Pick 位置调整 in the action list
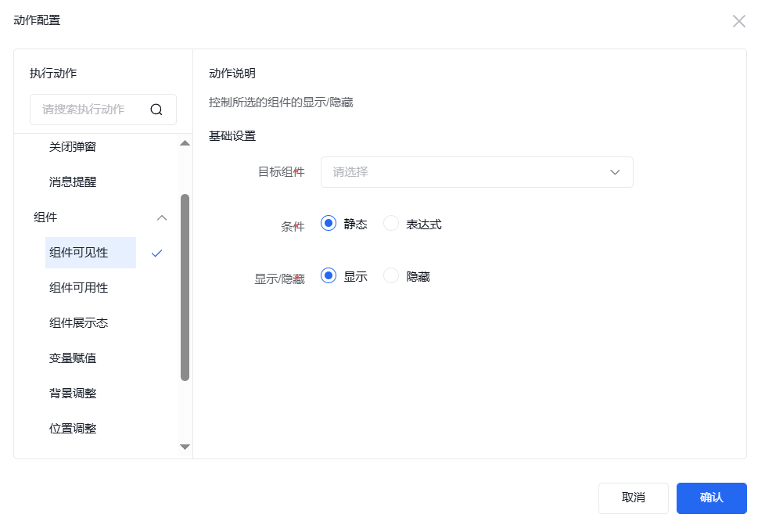765x532 pixels. click(x=73, y=429)
